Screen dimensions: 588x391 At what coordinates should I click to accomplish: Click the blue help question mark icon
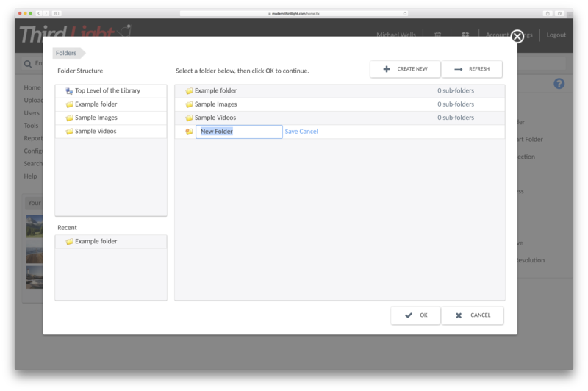(559, 84)
